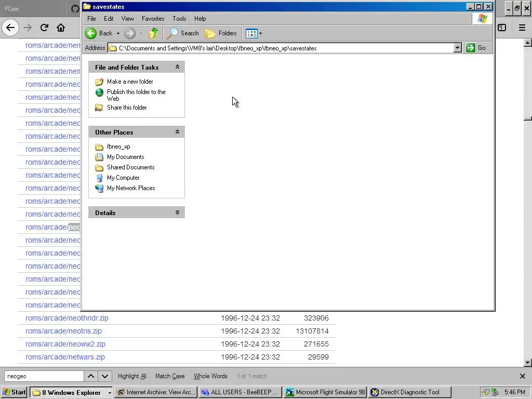Viewport: 532px width, 399px height.
Task: Jump to previous find match
Action: (x=90, y=376)
